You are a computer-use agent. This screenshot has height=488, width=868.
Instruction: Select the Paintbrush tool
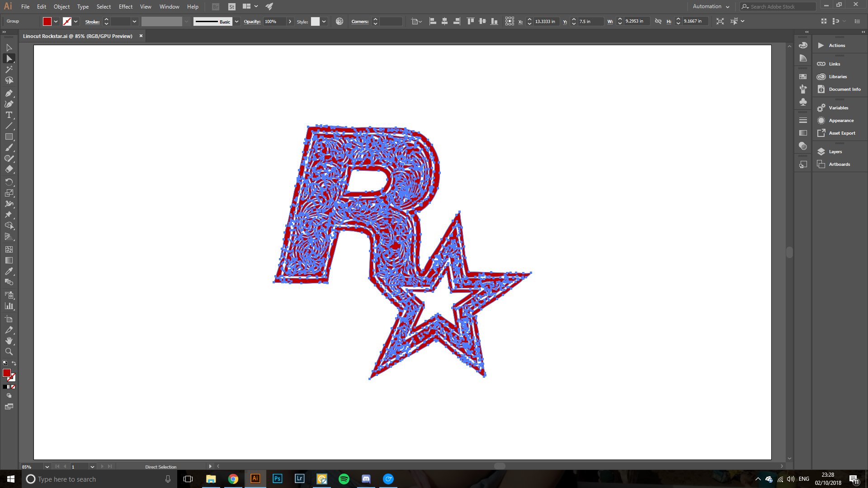tap(9, 148)
